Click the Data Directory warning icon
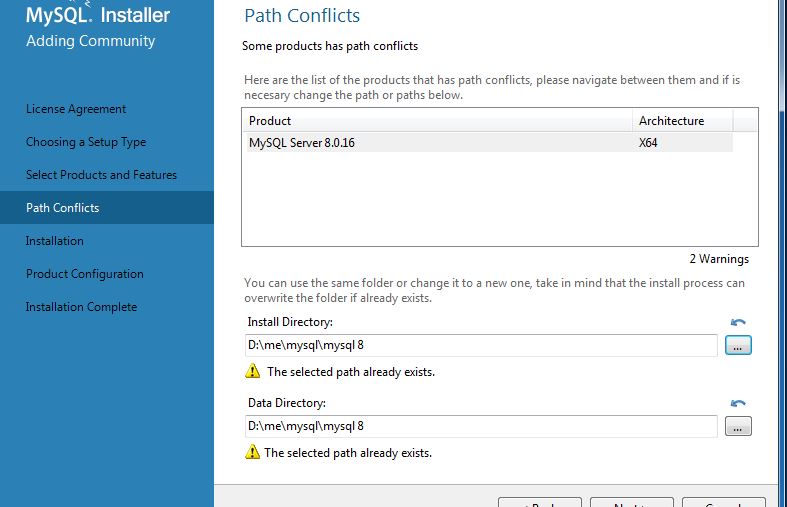The height and width of the screenshot is (507, 787). (x=252, y=452)
